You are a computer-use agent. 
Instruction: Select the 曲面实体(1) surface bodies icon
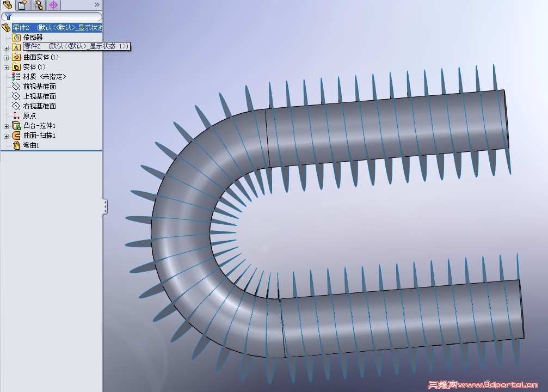[x=16, y=57]
